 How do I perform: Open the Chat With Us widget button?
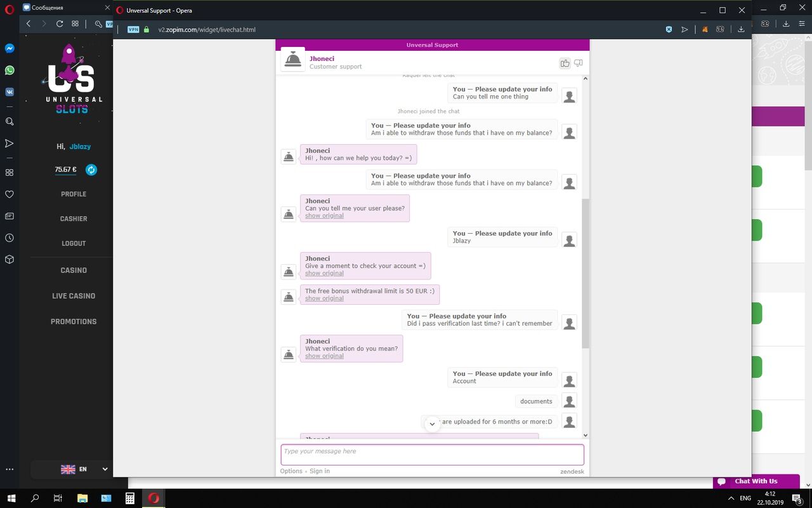pos(756,481)
